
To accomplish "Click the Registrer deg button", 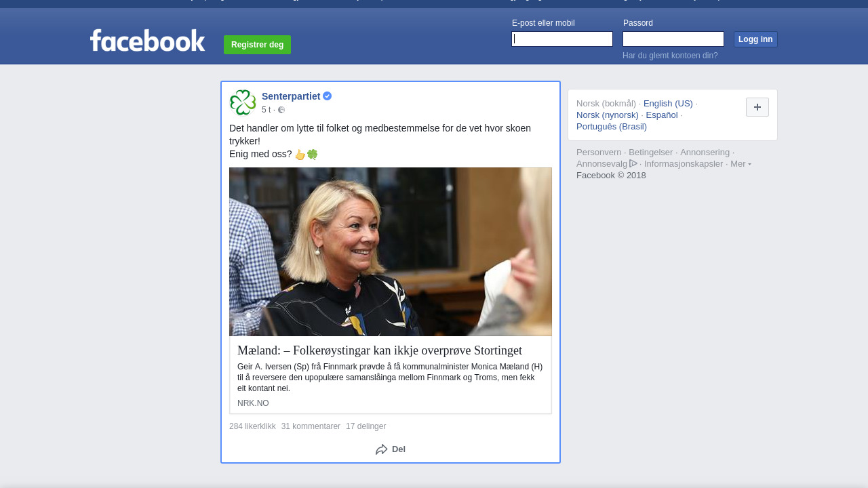I will click(257, 45).
